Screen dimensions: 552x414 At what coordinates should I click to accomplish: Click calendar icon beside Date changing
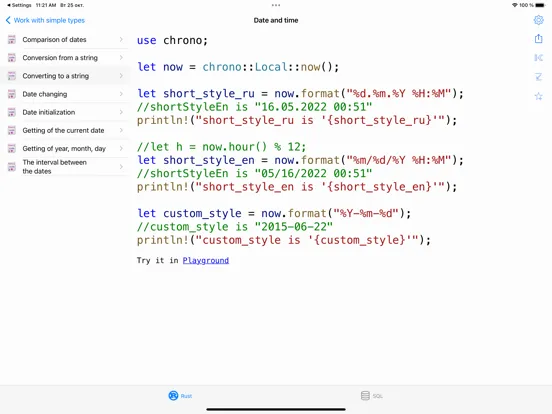tap(12, 94)
